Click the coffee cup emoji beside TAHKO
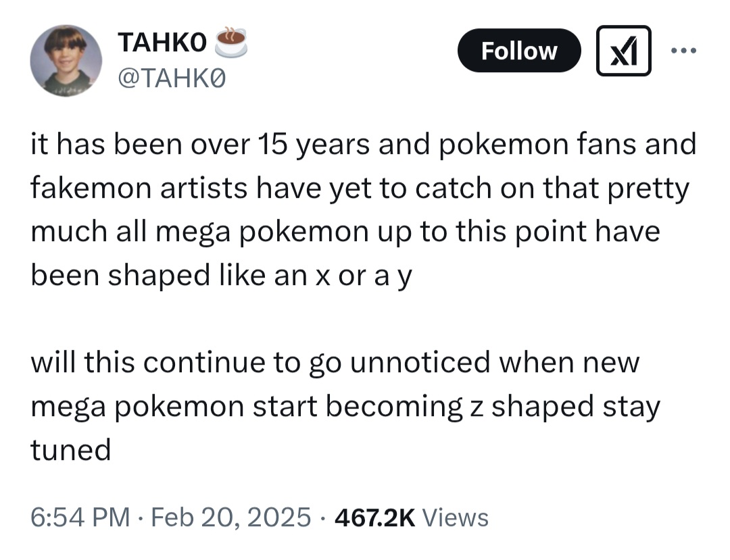730x560 pixels. point(231,43)
